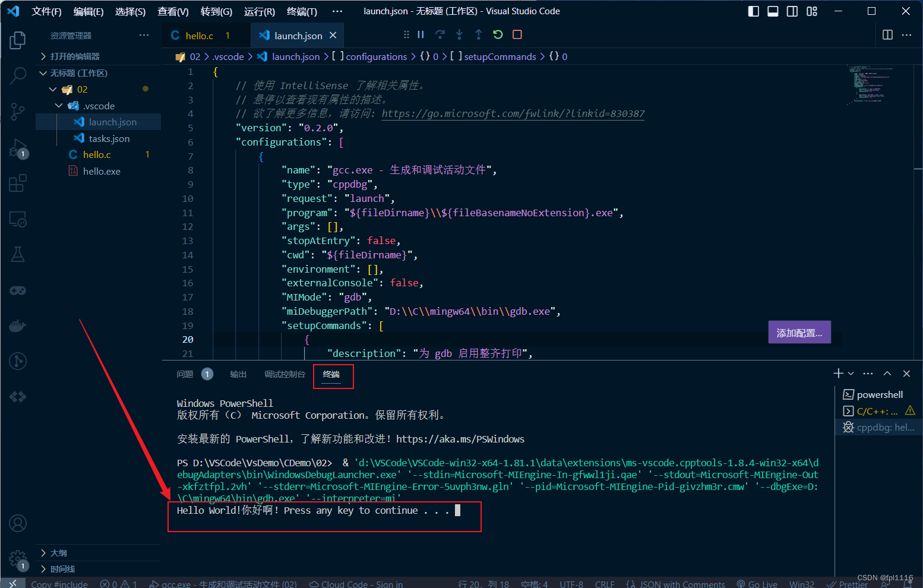Split the editor to the right
Image resolution: width=923 pixels, height=588 pixels.
887,34
